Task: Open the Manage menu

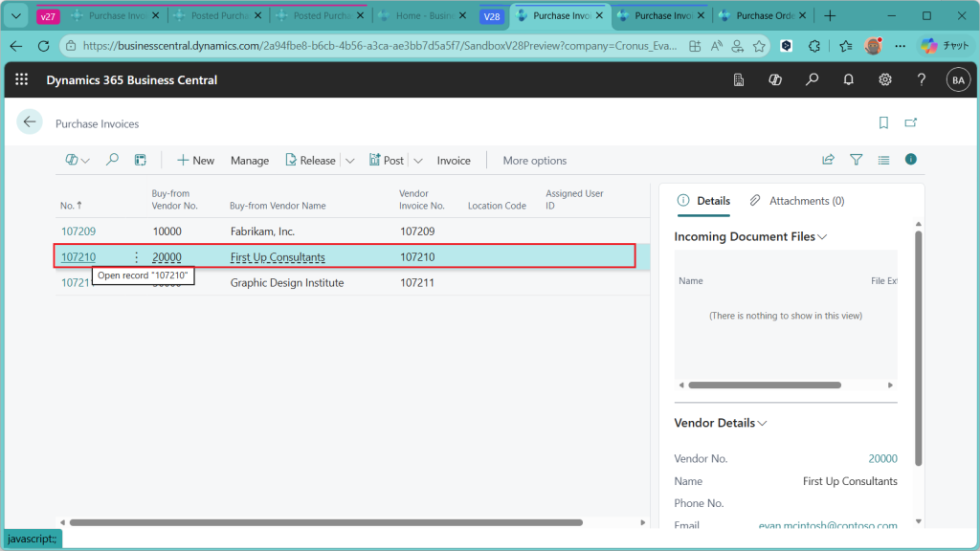Action: [x=250, y=161]
